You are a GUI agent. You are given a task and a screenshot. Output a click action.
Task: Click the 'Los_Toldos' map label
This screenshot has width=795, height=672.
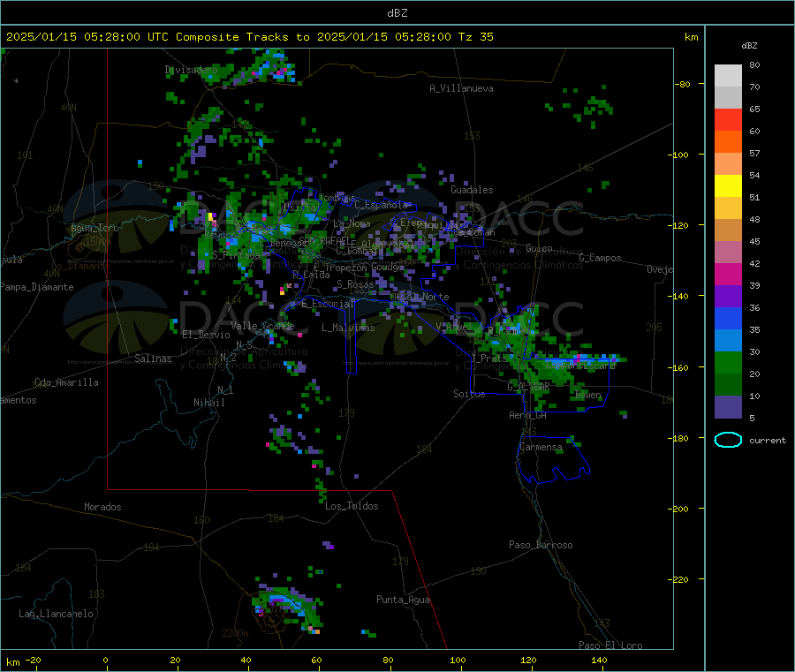pyautogui.click(x=352, y=506)
